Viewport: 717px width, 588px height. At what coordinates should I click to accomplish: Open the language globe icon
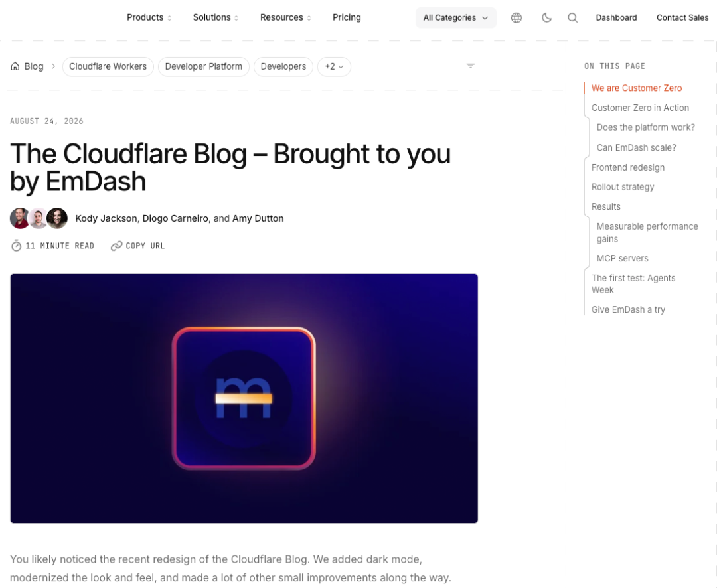[517, 17]
